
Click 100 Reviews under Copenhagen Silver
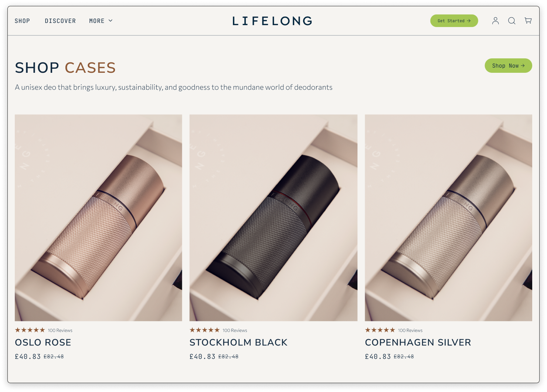pos(410,330)
